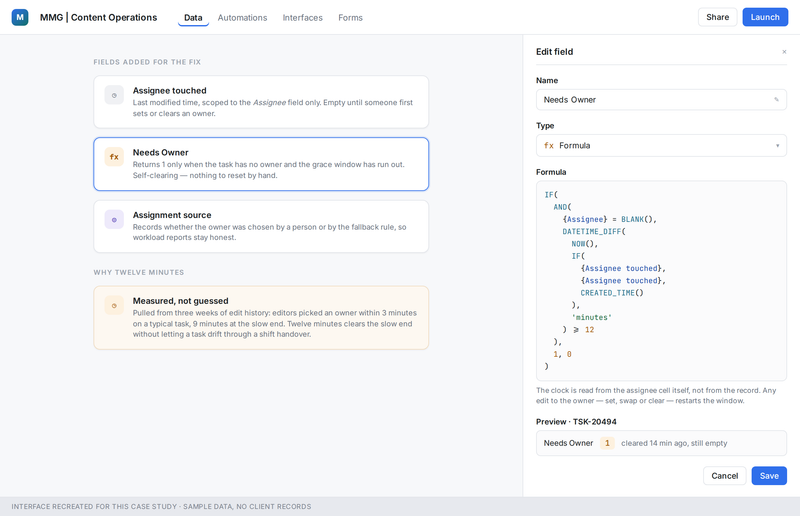Viewport: 800px width, 516px height.
Task: Click the Share button
Action: pyautogui.click(x=717, y=17)
